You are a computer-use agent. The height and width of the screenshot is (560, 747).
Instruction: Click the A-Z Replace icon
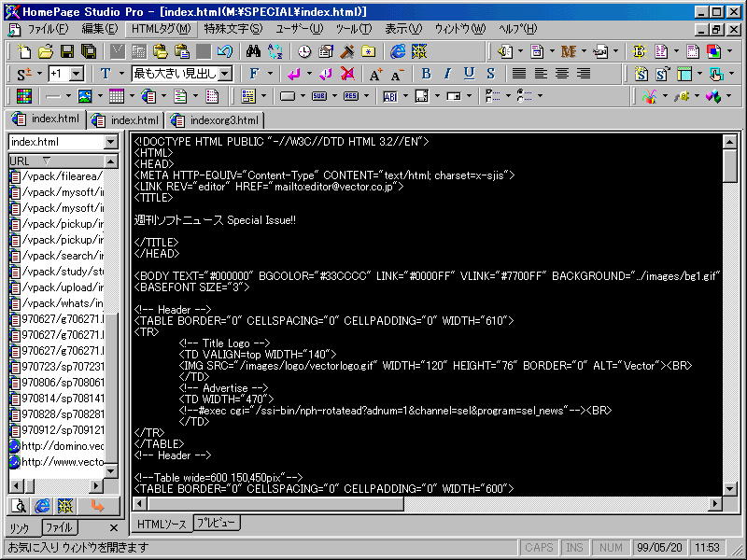[x=275, y=51]
